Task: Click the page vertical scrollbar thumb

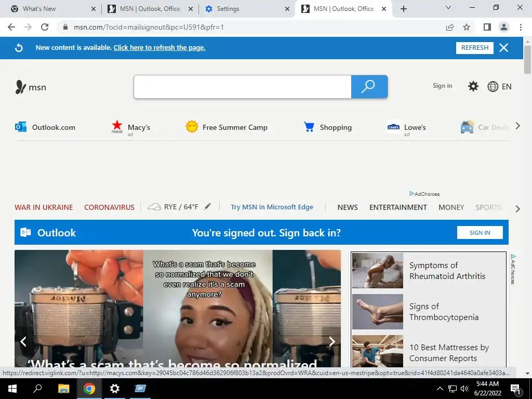Action: click(x=527, y=59)
